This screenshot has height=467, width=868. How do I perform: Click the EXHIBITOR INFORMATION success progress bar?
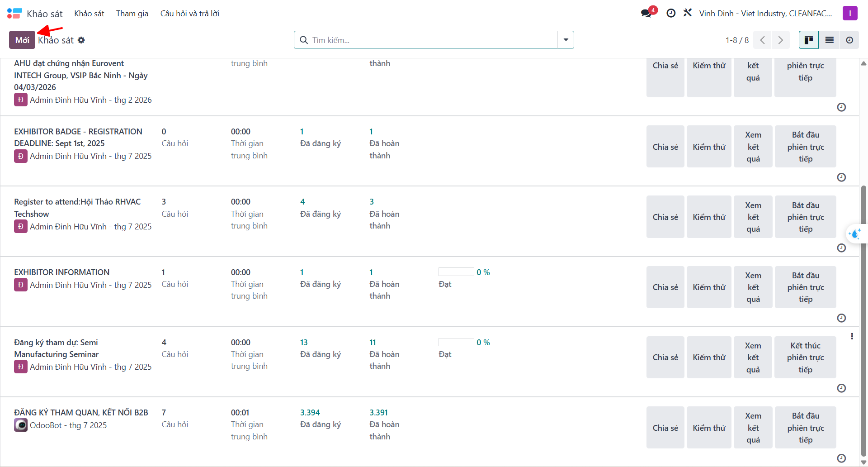(456, 272)
